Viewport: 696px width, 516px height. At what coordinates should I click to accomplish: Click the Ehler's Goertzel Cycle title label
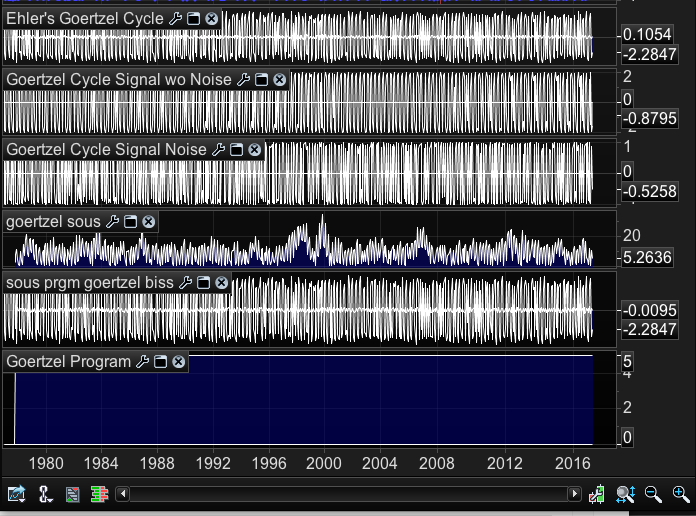coord(85,19)
